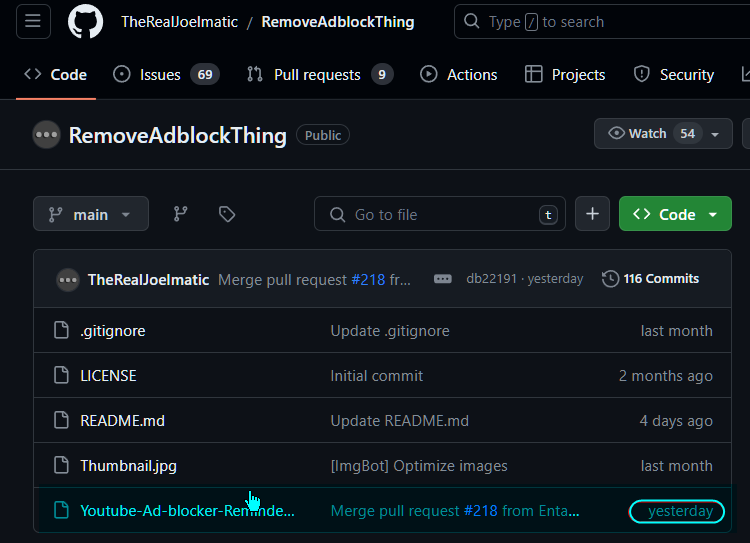Expand the Watch notifications dropdown arrow
The width and height of the screenshot is (750, 543).
(x=715, y=134)
